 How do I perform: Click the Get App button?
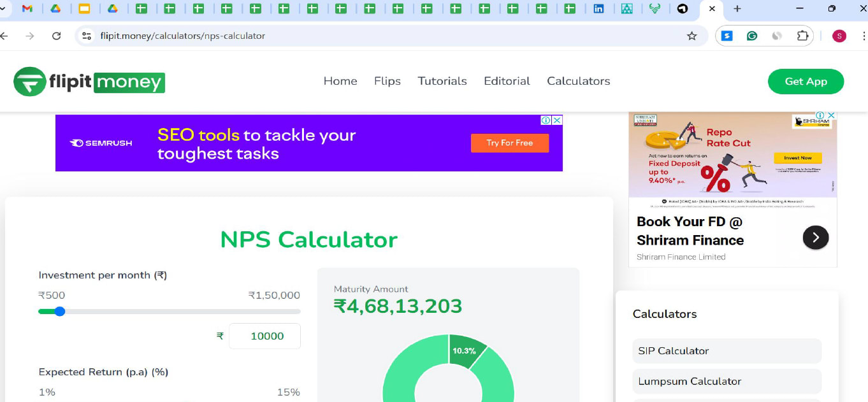coord(806,82)
